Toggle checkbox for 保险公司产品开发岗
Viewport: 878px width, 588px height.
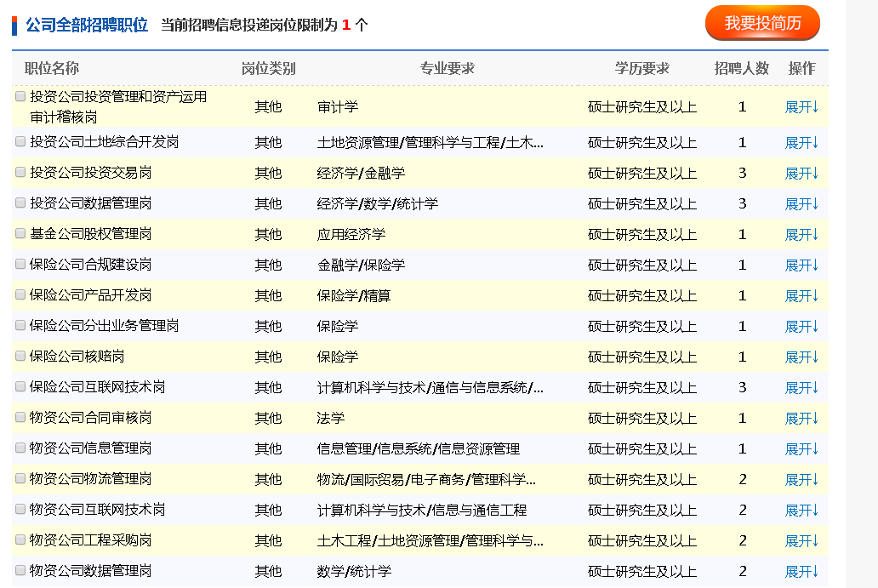20,294
